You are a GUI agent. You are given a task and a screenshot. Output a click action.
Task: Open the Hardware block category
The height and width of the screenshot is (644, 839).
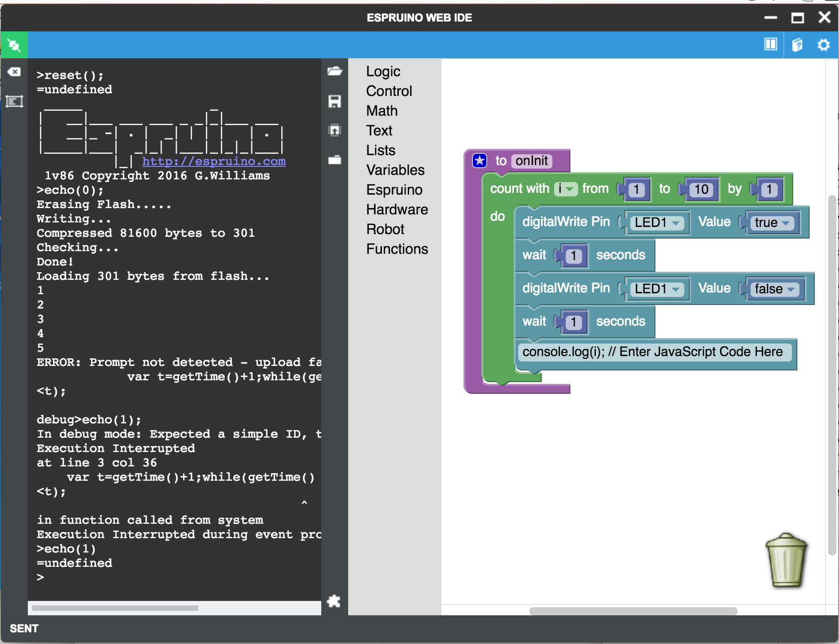click(x=397, y=209)
